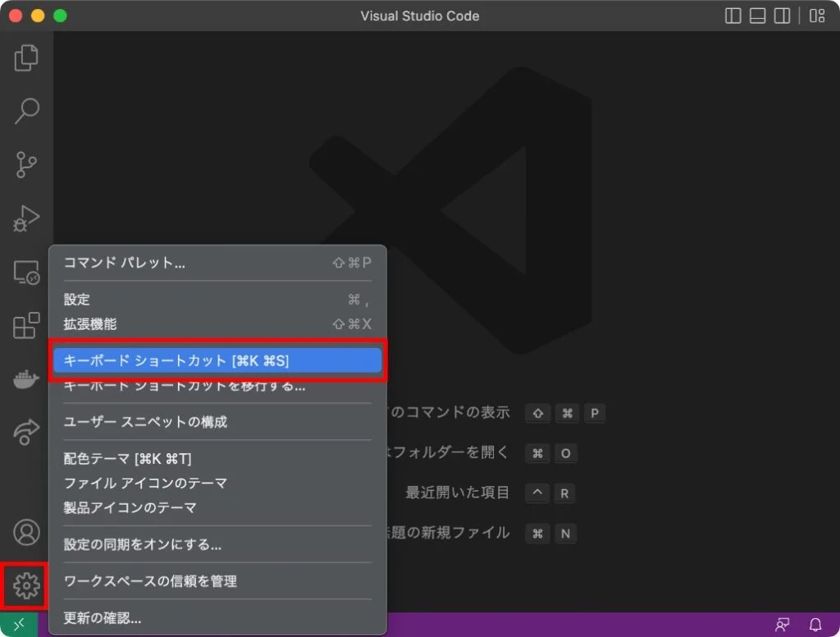Click the Manage gear icon
Viewport: 840px width, 637px height.
click(26, 585)
